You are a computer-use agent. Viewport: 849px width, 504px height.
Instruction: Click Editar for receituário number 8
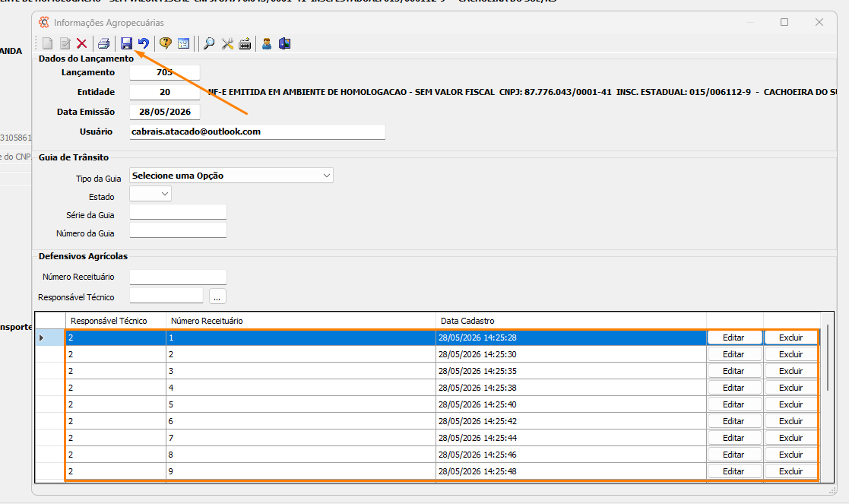click(x=734, y=455)
